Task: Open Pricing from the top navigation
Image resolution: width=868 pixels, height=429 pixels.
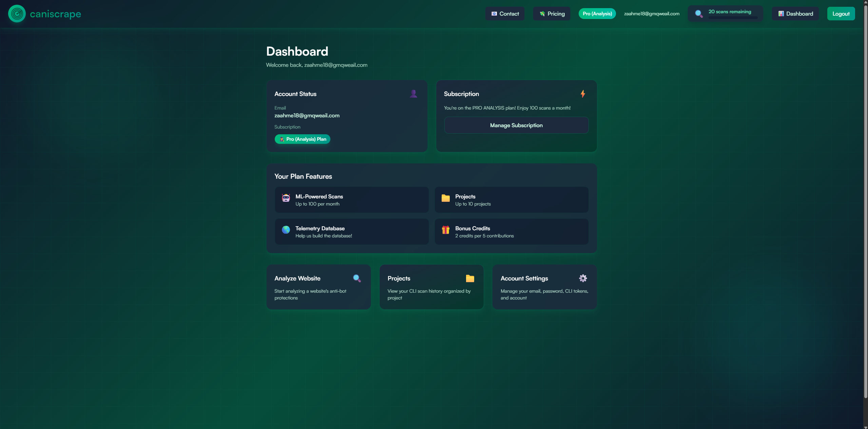Action: (x=552, y=14)
